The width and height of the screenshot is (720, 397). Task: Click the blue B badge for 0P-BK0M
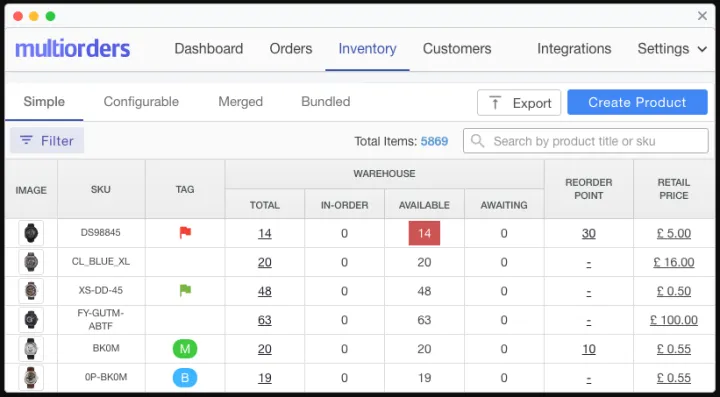point(185,378)
